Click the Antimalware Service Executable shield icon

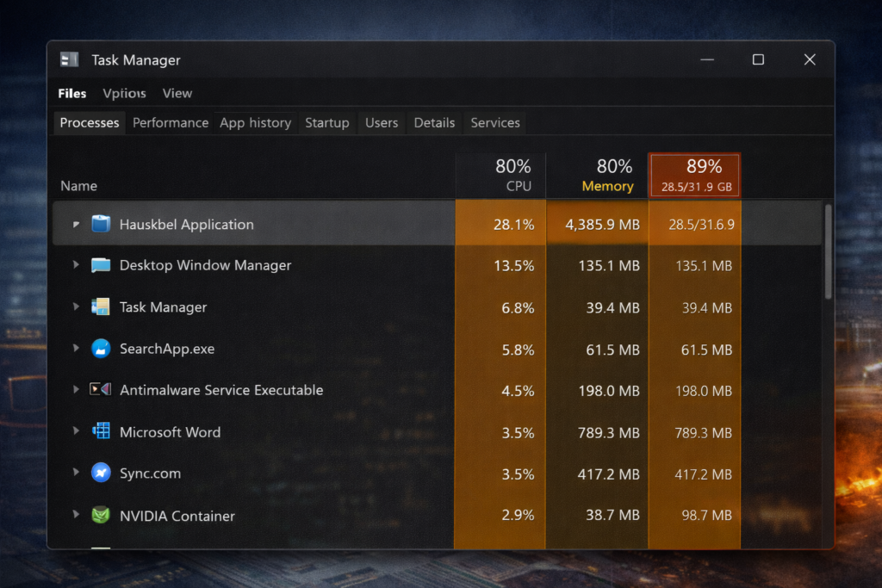pyautogui.click(x=102, y=390)
